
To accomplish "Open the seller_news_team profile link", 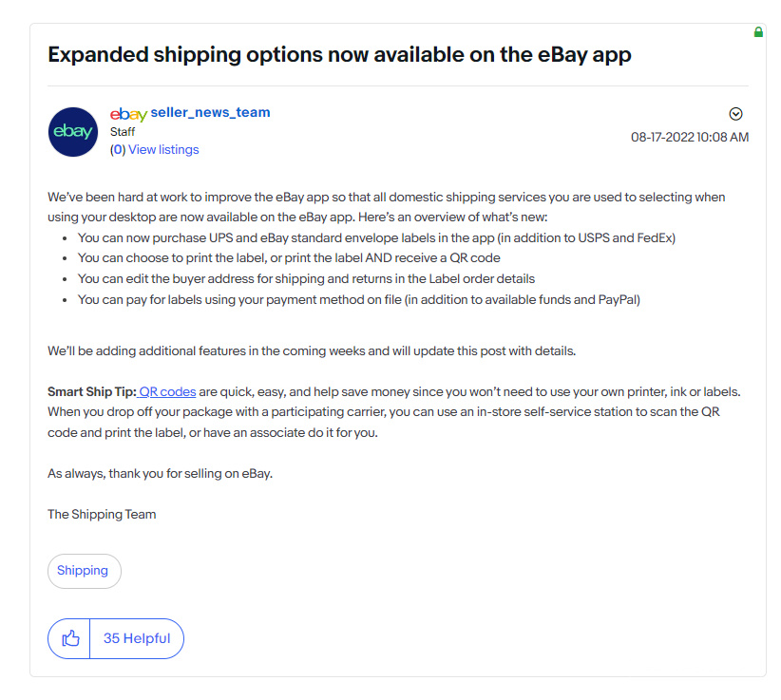I will pos(210,112).
